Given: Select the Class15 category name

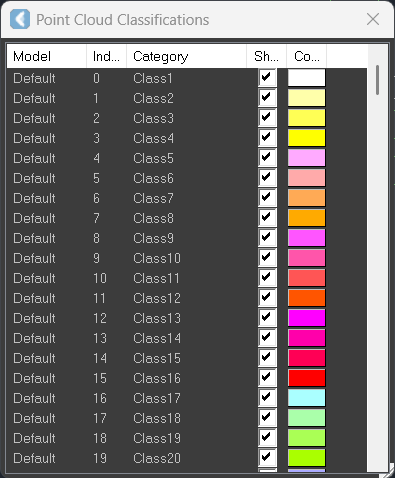Looking at the screenshot, I should click(157, 358).
